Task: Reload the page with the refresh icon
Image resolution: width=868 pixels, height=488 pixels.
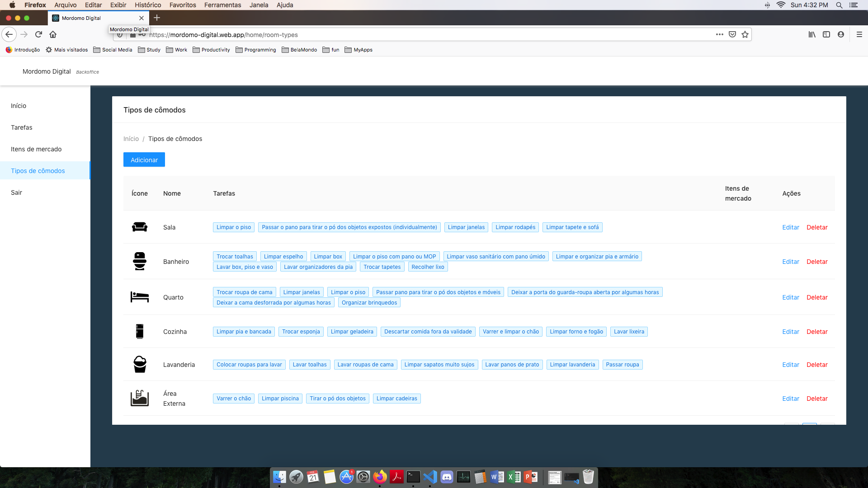Action: 38,34
